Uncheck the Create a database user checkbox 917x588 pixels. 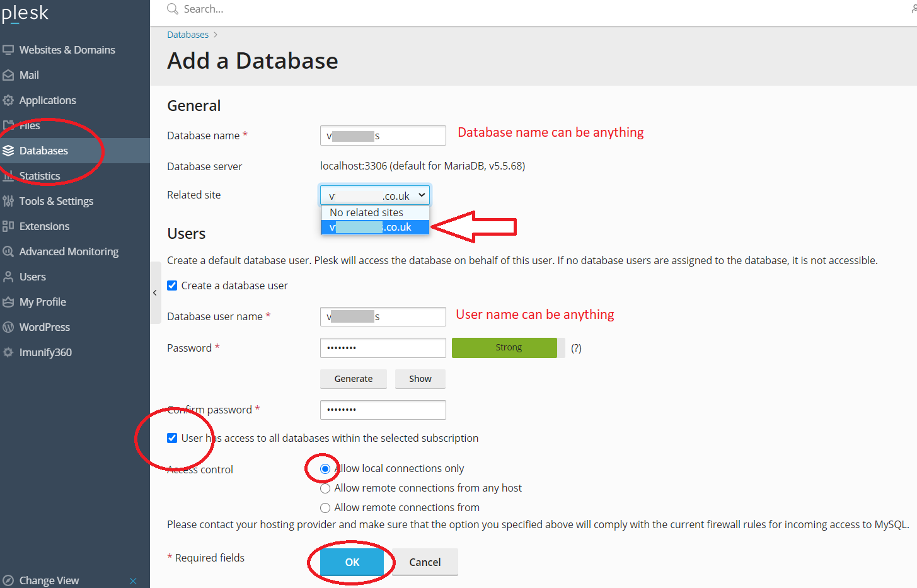point(172,285)
